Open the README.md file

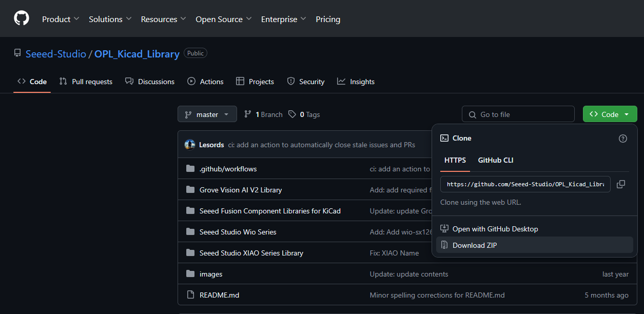tap(220, 295)
